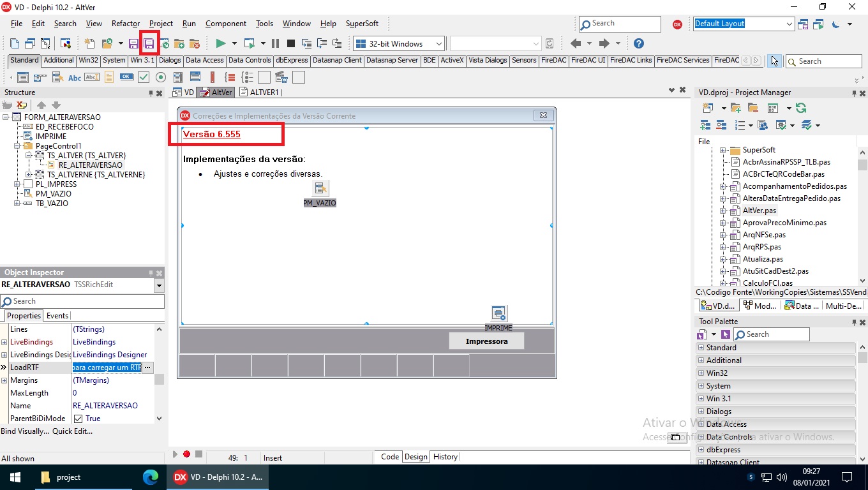
Task: Run the project with green play icon
Action: (x=220, y=43)
